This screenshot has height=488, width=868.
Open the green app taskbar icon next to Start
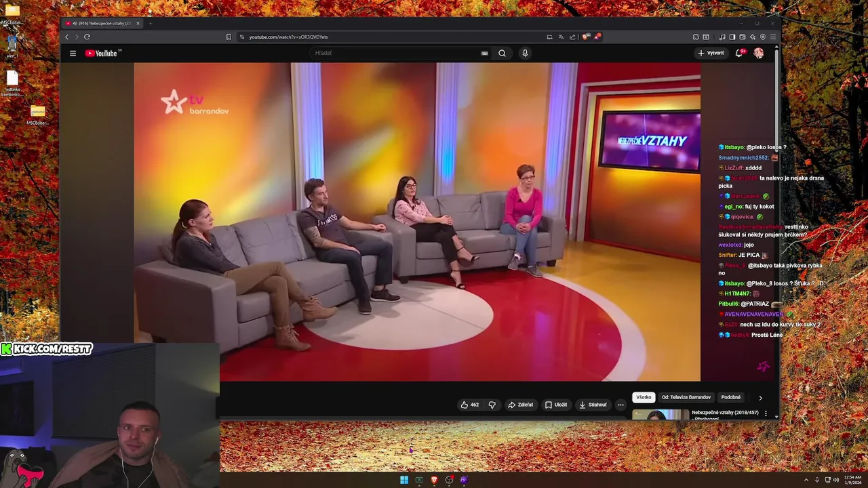point(419,480)
